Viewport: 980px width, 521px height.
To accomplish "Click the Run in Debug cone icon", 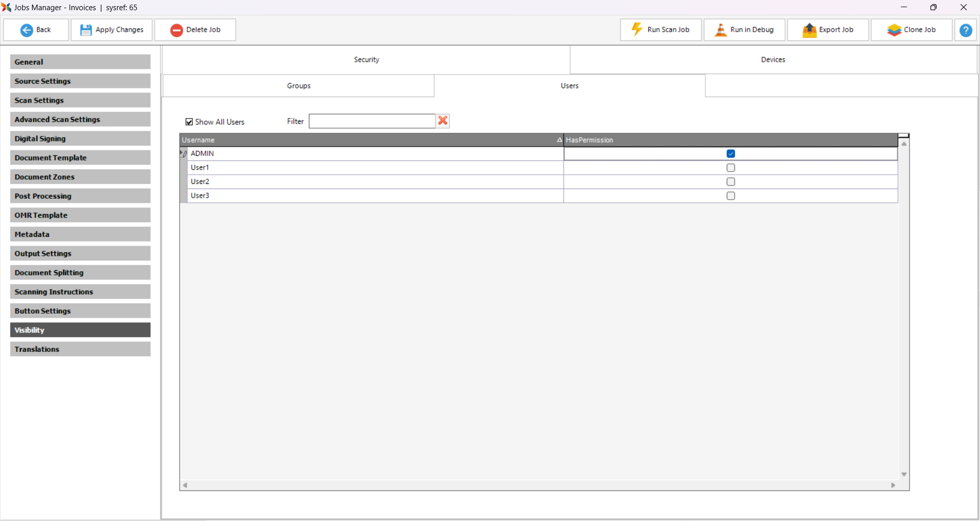I will [x=720, y=30].
